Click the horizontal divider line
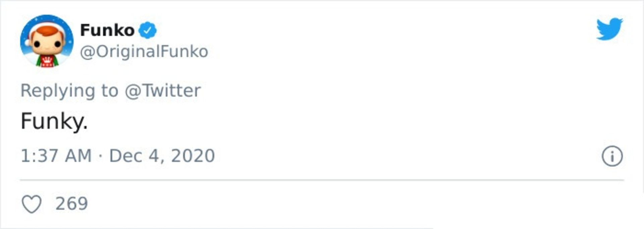 pyautogui.click(x=322, y=180)
